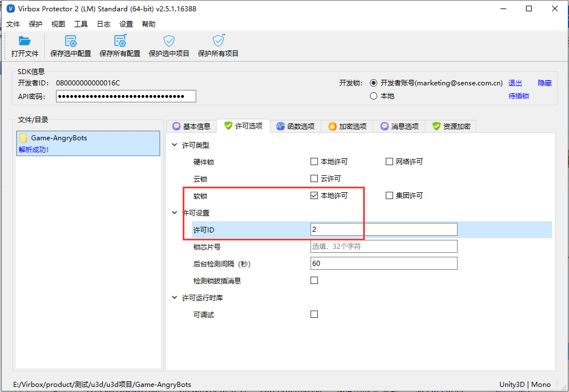Open the 文件 menu
Screen dimensions: 569x392
tap(13, 24)
